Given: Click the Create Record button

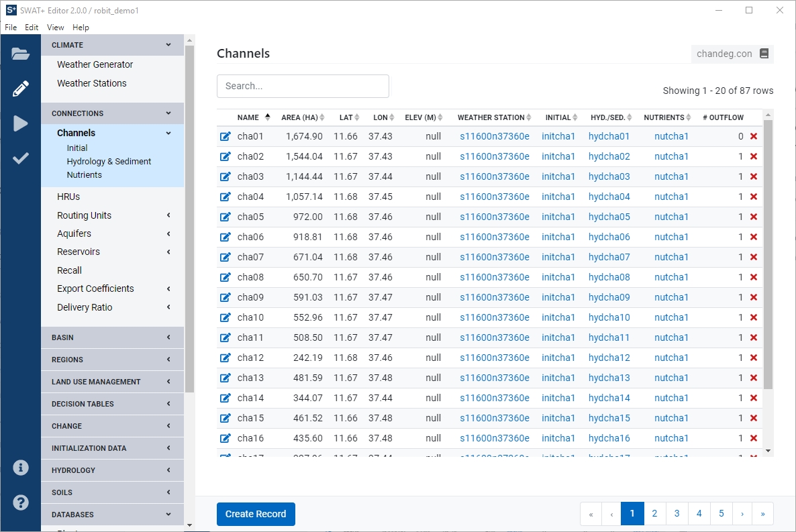Looking at the screenshot, I should pos(256,514).
